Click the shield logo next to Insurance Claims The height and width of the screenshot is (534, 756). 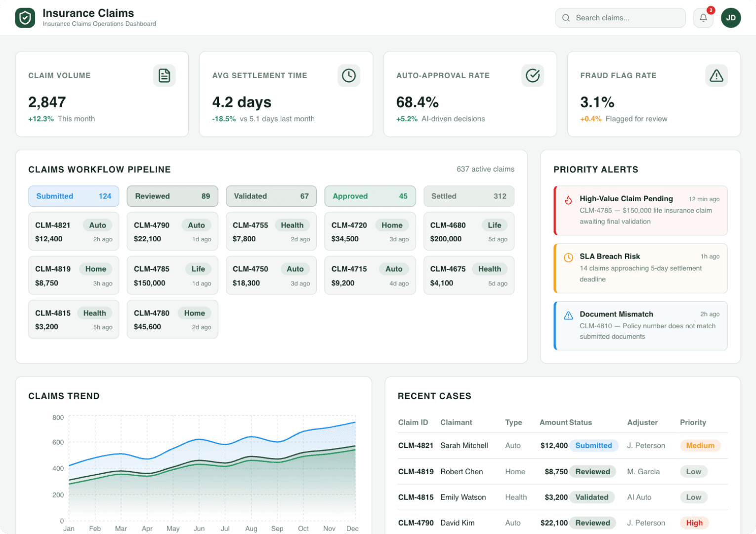pos(25,18)
